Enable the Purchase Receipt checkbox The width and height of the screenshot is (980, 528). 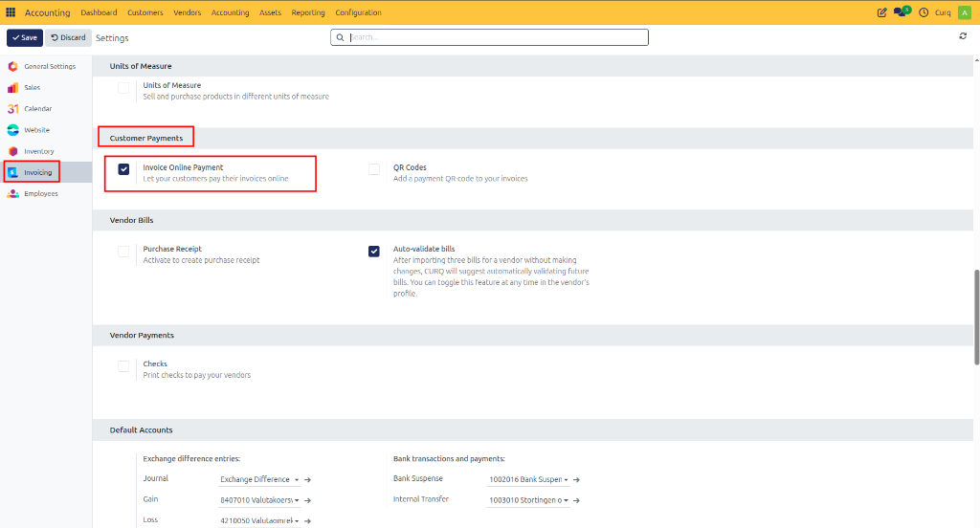click(x=123, y=252)
